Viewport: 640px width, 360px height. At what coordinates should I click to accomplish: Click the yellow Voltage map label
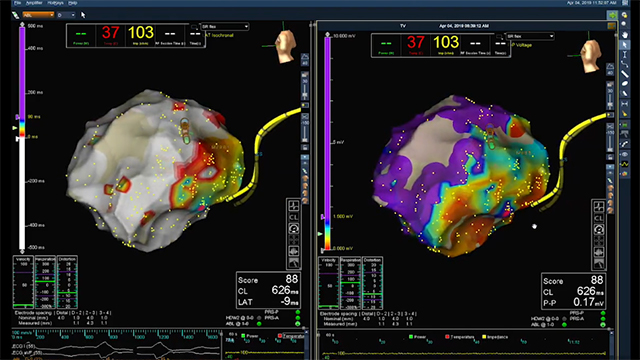point(522,45)
